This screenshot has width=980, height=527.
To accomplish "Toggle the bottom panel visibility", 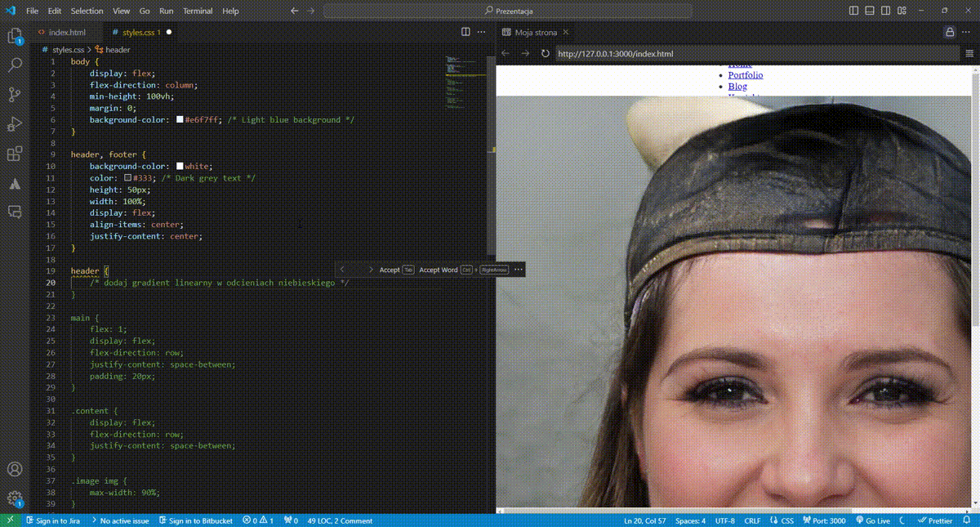I will 871,11.
